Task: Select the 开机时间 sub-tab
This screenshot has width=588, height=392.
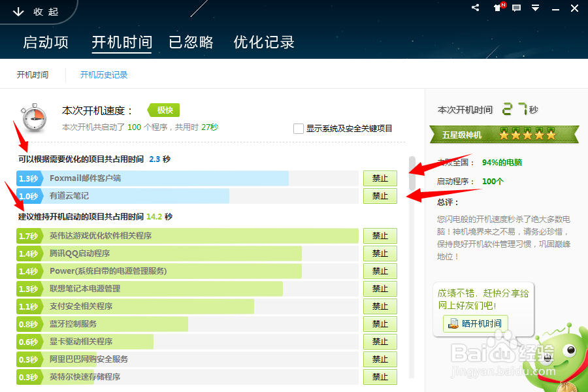Action: [33, 74]
